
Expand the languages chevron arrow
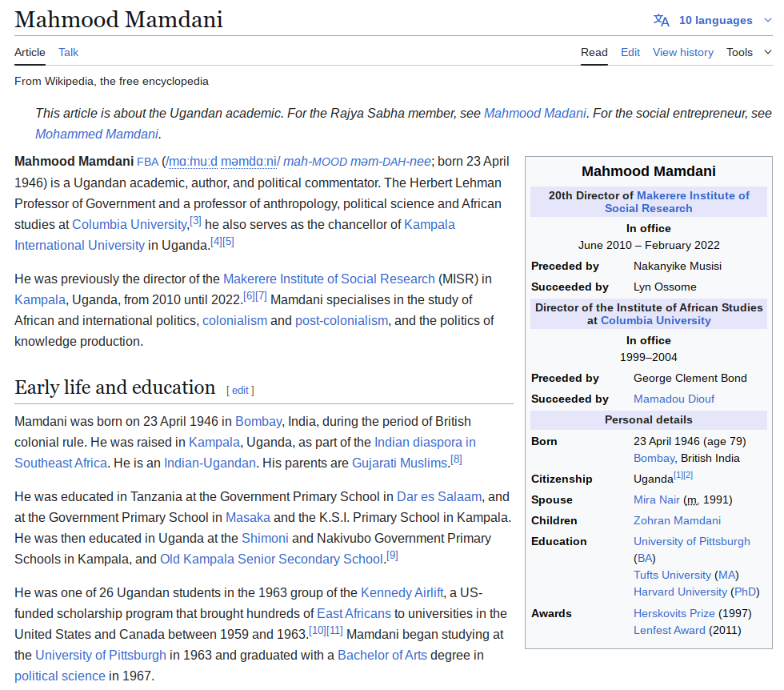(767, 21)
